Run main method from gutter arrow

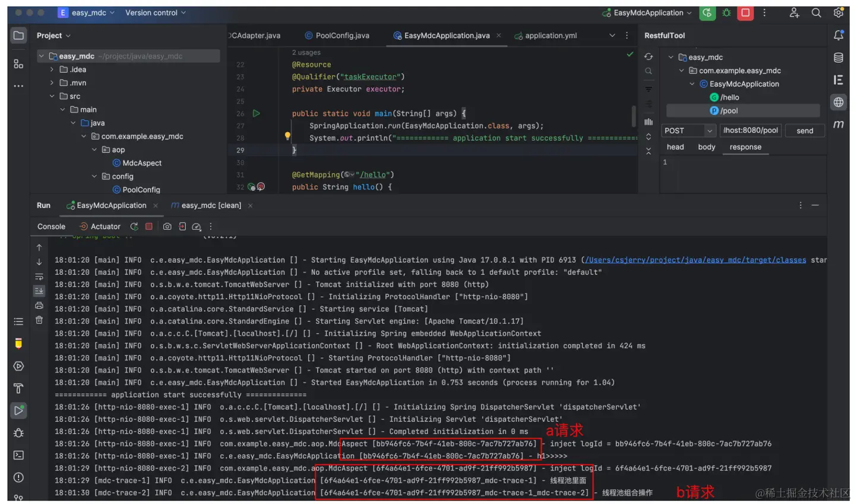coord(256,113)
